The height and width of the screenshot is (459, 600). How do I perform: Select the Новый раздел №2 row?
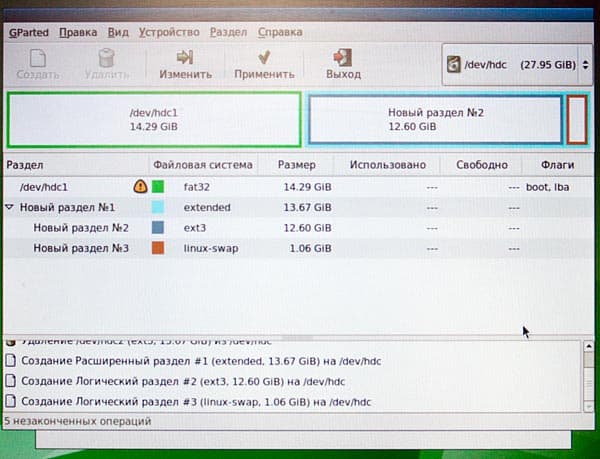[x=298, y=228]
